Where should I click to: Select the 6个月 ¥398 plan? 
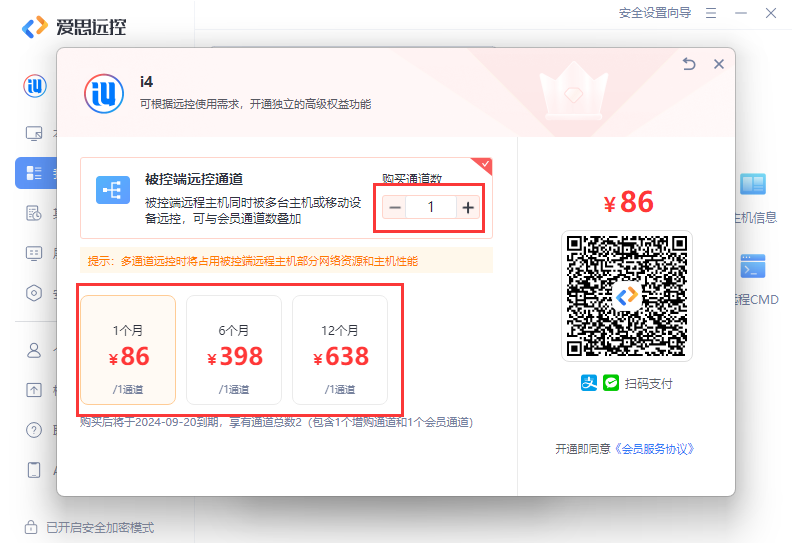point(234,350)
